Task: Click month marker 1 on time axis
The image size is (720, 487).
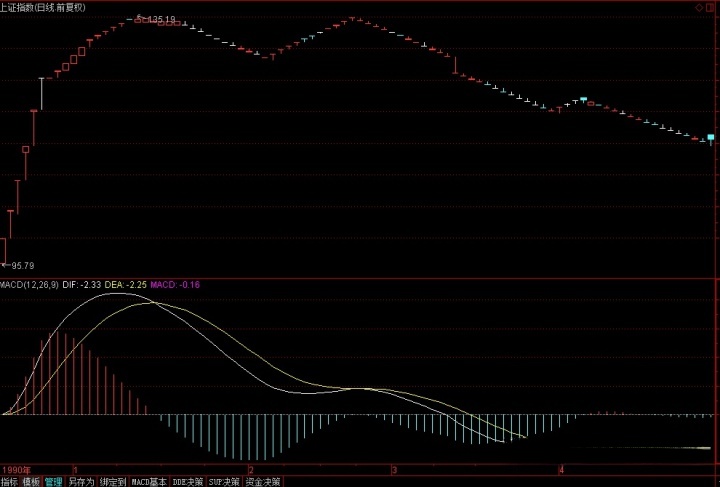Action: (x=75, y=470)
